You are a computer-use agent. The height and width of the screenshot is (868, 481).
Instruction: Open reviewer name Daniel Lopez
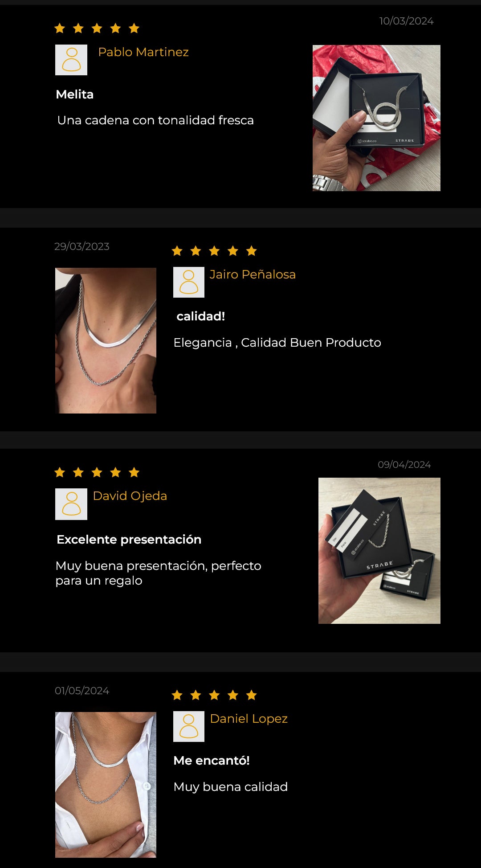tap(249, 719)
